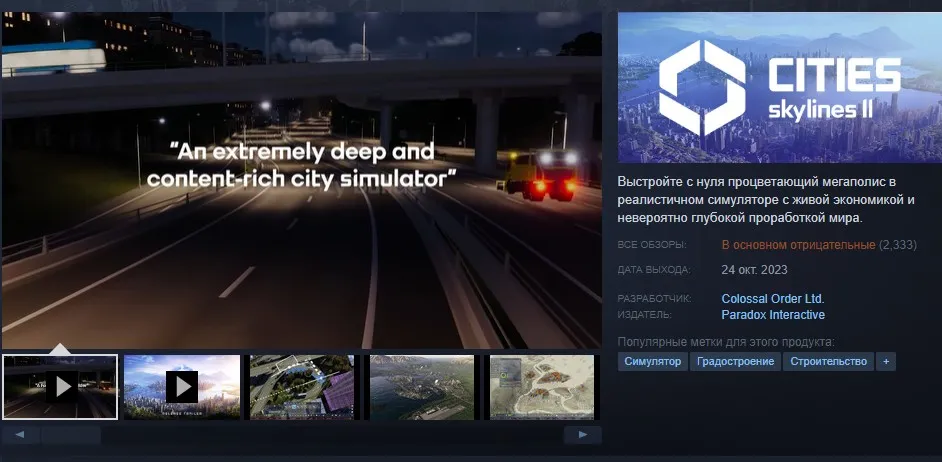Click the label 'ДАТА ВЫХОДА:'
This screenshot has height=462, width=942.
(654, 270)
